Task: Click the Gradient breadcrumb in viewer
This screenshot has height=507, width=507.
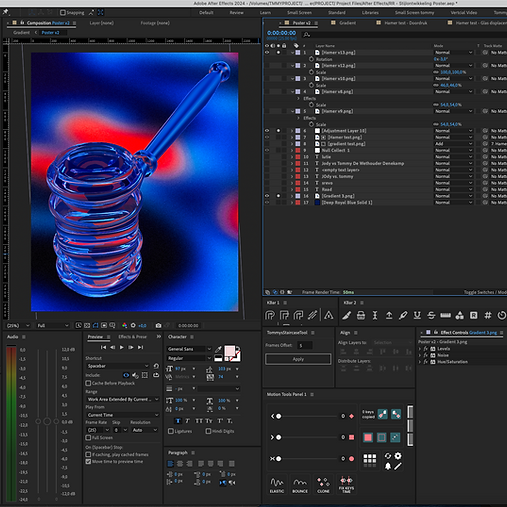Action: point(21,33)
